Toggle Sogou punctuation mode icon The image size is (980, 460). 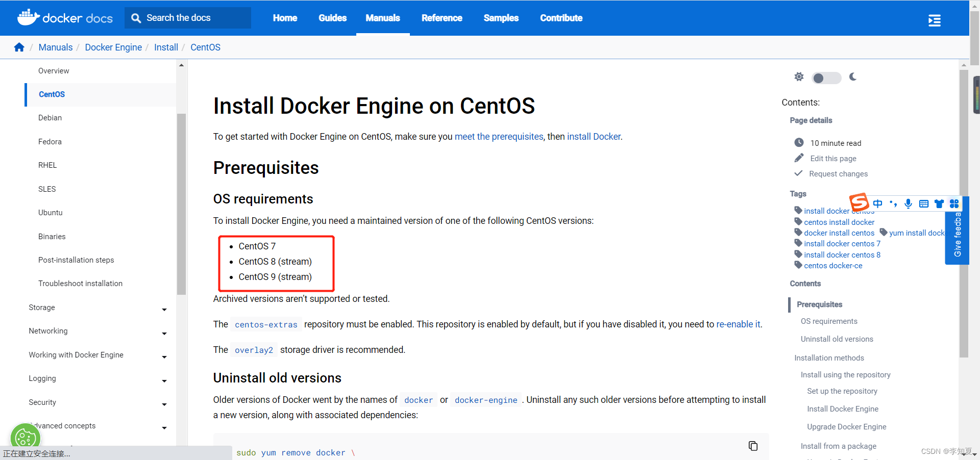(x=893, y=203)
